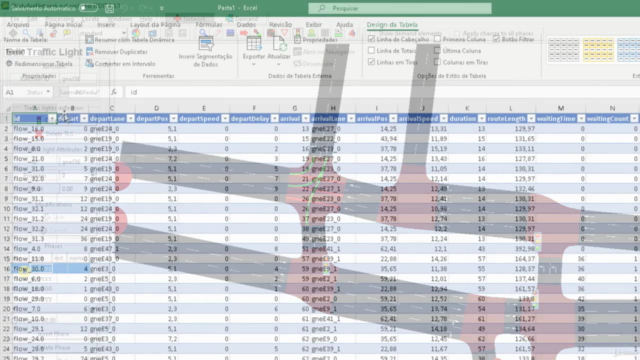Click the Pesquisar search box
Viewport: 640px width, 360px height.
coord(400,8)
